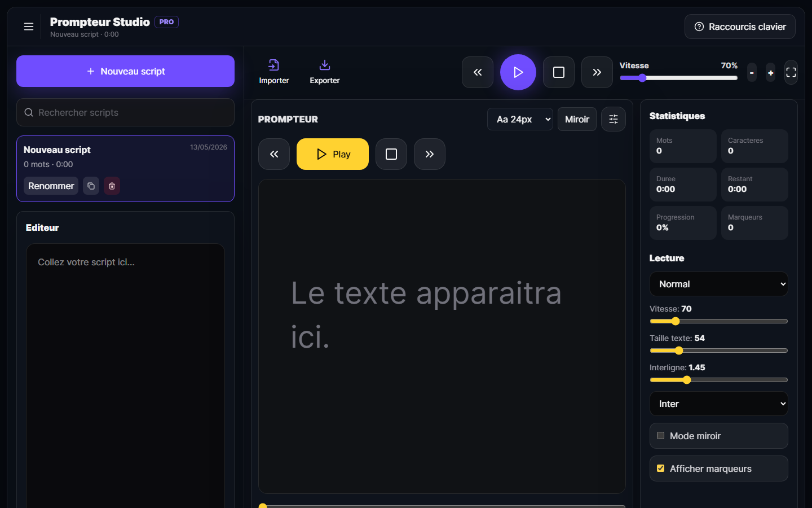The width and height of the screenshot is (812, 508).
Task: Adjust the Taille texte slider
Action: [x=719, y=351]
